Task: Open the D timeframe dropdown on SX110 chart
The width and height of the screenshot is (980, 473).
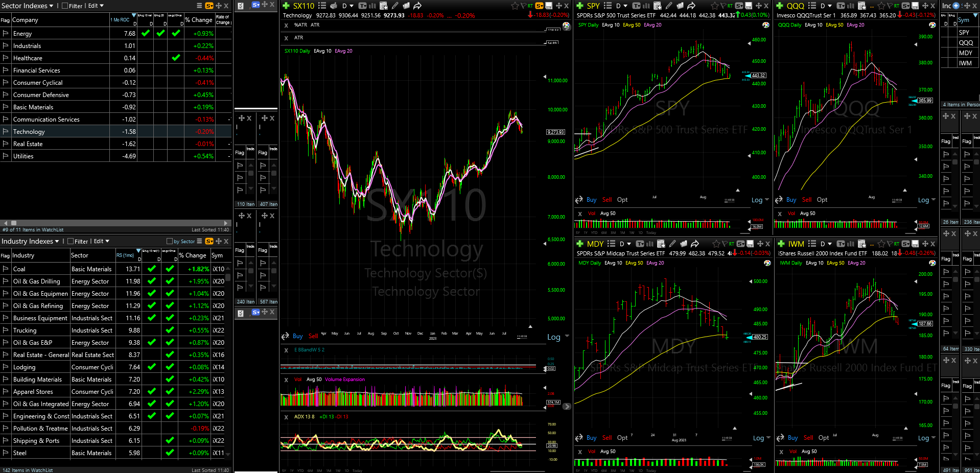Action: (x=348, y=6)
